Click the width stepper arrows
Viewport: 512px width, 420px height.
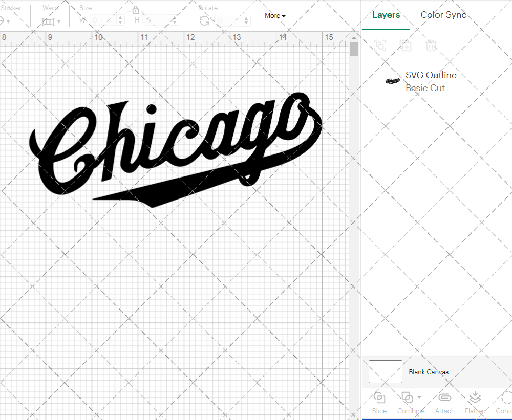pos(120,20)
